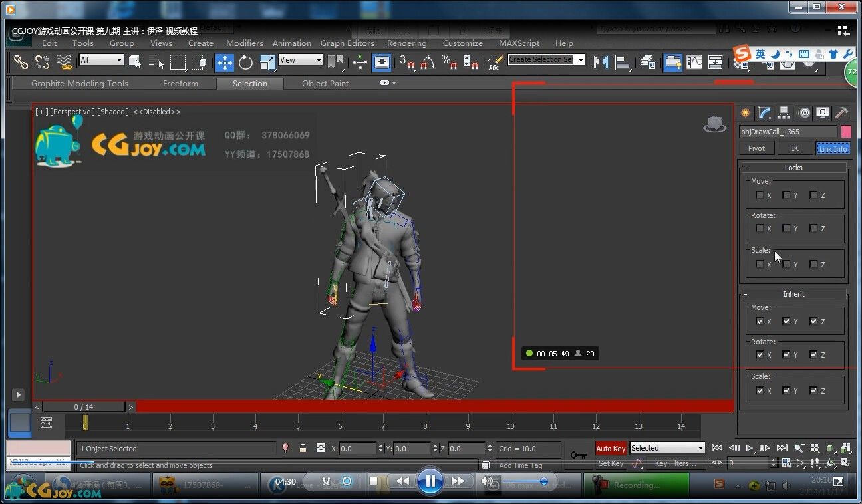This screenshot has height=504, width=862.
Task: Collapse the Locks rollout
Action: pyautogui.click(x=794, y=168)
